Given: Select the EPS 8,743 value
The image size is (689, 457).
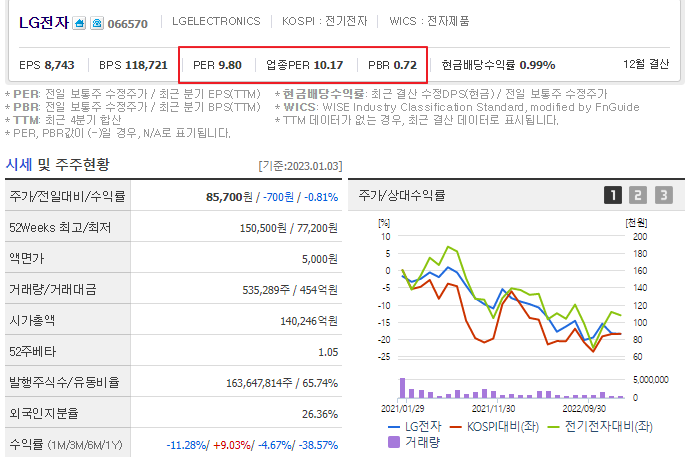Looking at the screenshot, I should (x=47, y=65).
